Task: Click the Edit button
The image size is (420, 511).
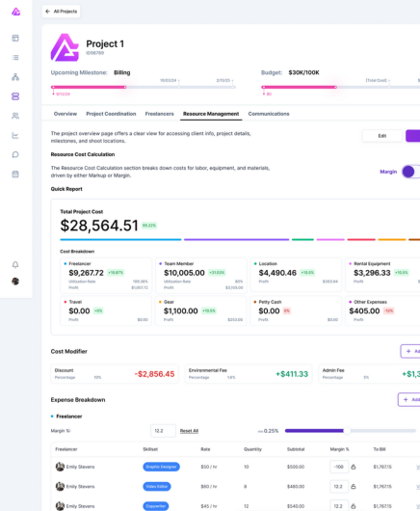Action: point(382,136)
